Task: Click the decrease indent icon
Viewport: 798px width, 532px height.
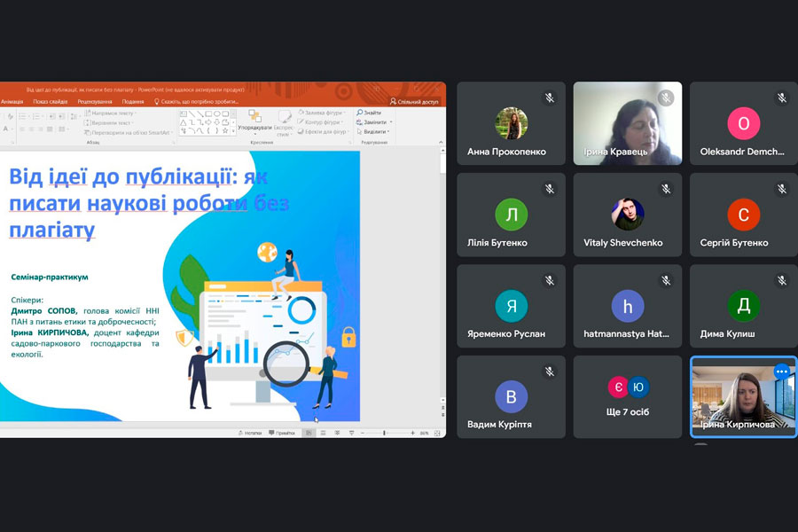Action: click(x=52, y=116)
